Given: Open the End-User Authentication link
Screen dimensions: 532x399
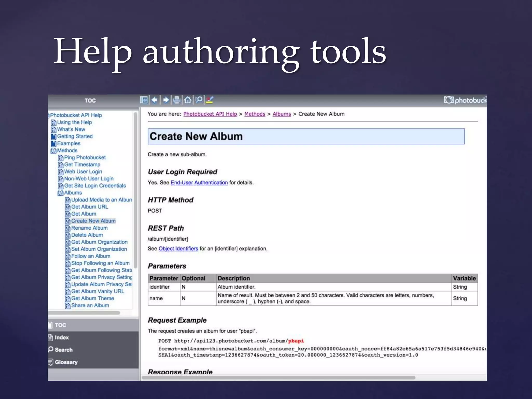Looking at the screenshot, I should 199,183.
